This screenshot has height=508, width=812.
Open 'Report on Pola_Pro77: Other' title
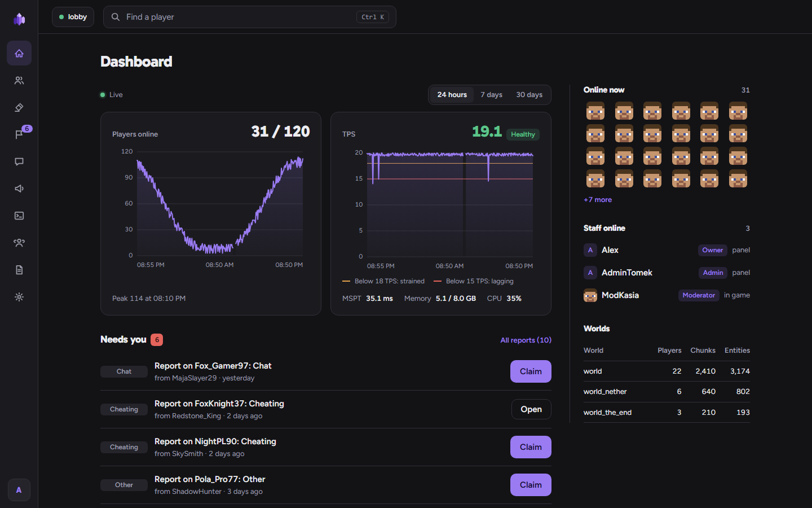tap(210, 479)
